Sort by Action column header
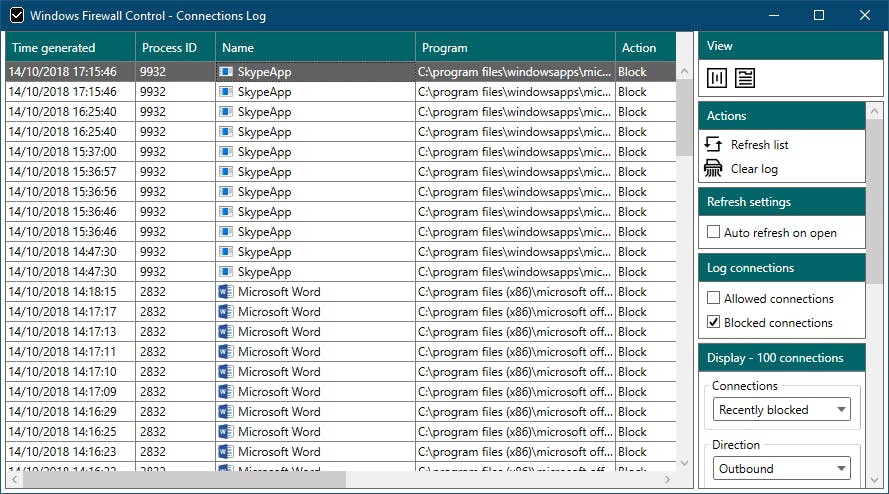The height and width of the screenshot is (494, 889). click(646, 47)
